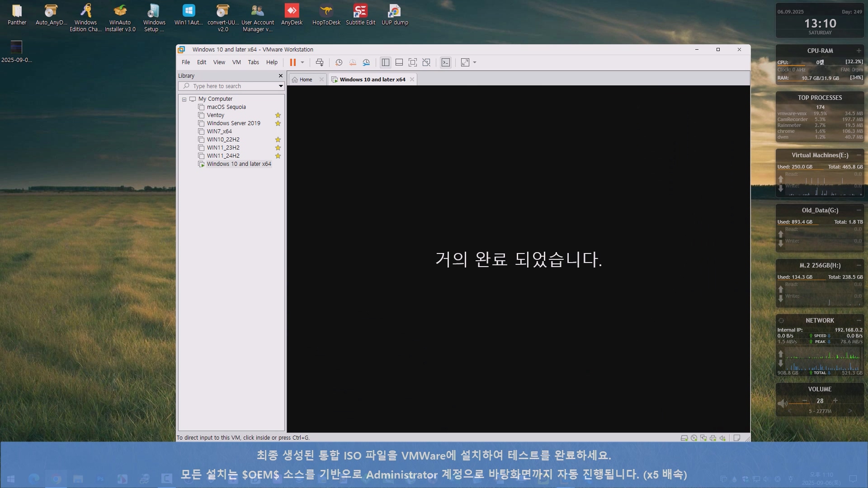Open the Auto_AnyDesk desktop shortcut
The image size is (868, 488).
(51, 14)
